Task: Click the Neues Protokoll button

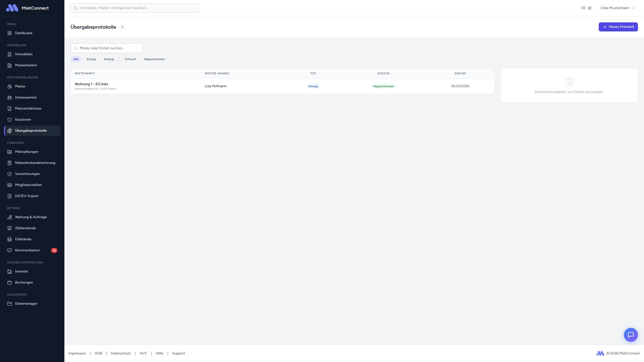Action: 618,27
